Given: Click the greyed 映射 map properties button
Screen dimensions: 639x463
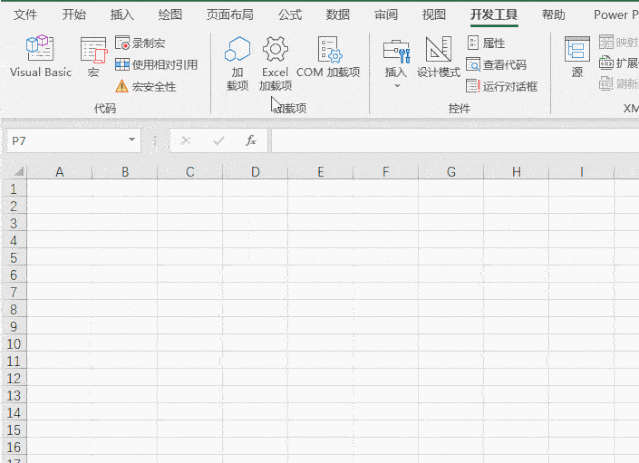Looking at the screenshot, I should [x=619, y=42].
